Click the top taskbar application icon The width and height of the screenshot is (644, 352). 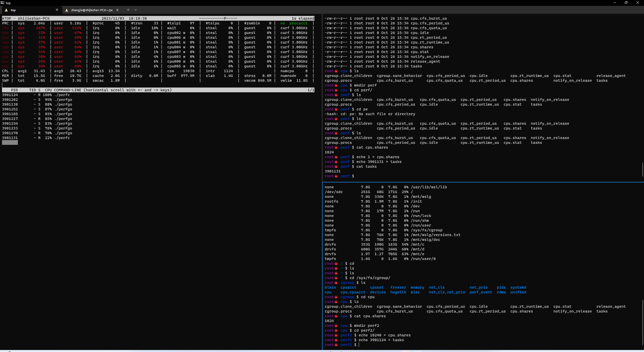(x=3, y=3)
